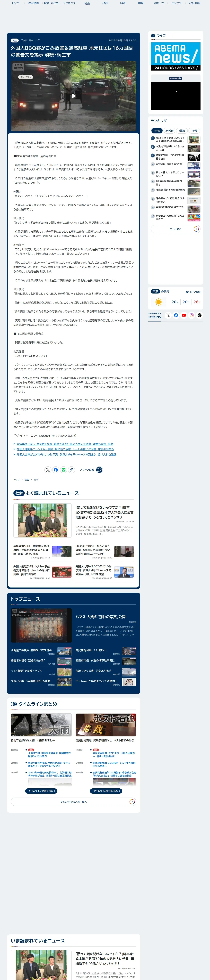Click トップ in the breadcrumb trail
The height and width of the screenshot is (980, 210).
[16, 480]
